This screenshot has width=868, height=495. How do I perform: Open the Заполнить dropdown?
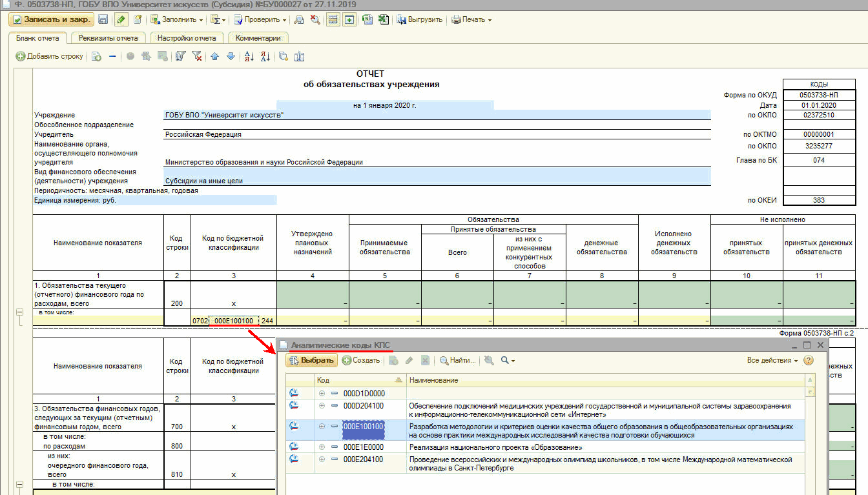click(177, 19)
